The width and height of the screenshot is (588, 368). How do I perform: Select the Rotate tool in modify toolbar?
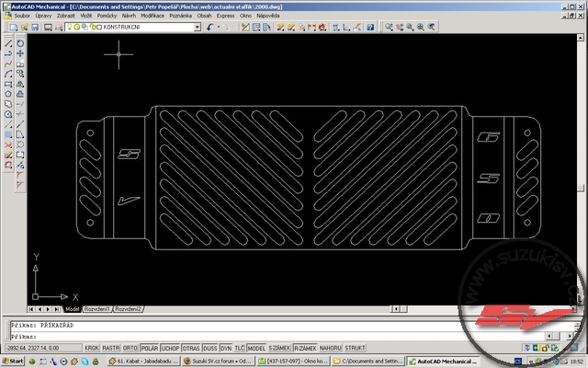coord(20,43)
